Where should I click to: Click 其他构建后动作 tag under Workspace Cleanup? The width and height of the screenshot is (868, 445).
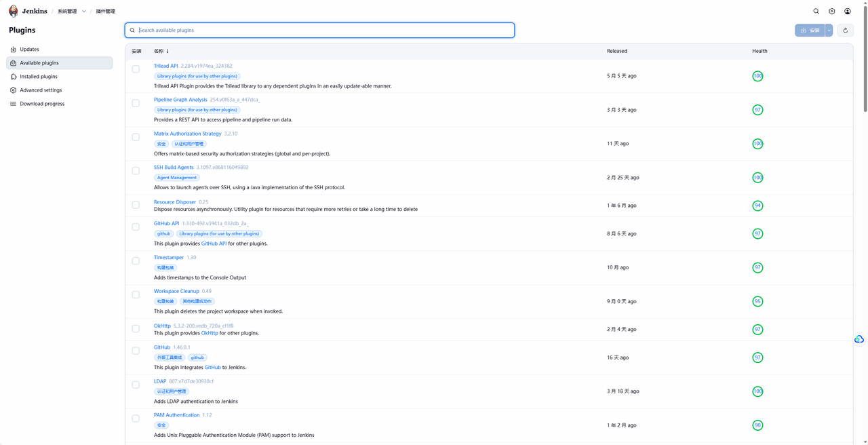[x=197, y=301]
